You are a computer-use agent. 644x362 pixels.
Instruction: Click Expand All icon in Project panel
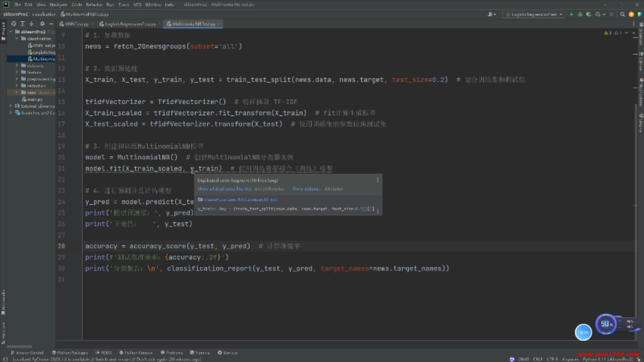22,24
